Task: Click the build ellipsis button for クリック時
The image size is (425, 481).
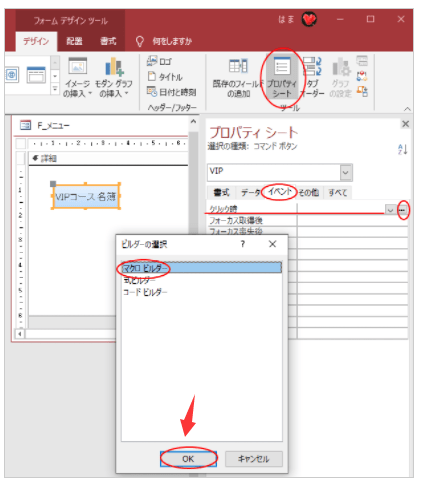Action: 402,210
